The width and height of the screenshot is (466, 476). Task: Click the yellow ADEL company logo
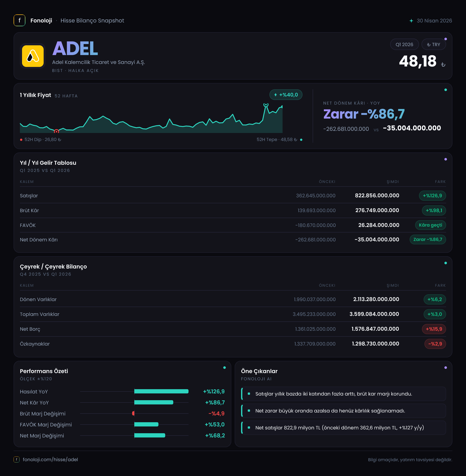(x=33, y=56)
